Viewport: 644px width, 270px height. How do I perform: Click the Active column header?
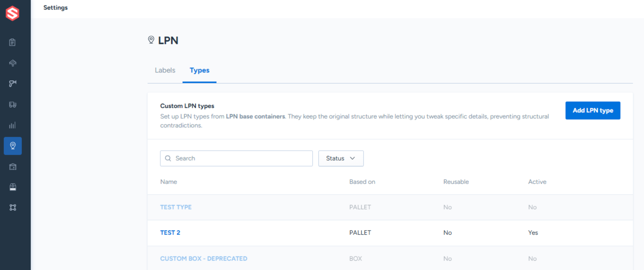tap(537, 182)
